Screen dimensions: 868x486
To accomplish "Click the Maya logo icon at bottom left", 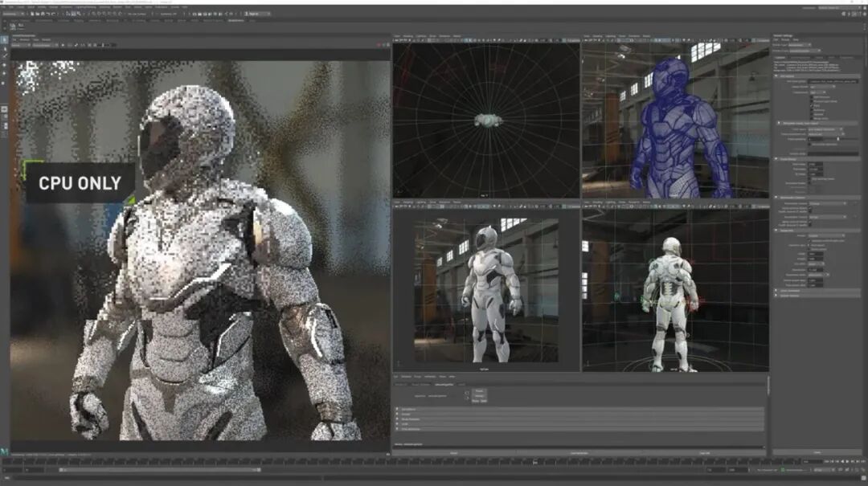I will [x=5, y=451].
